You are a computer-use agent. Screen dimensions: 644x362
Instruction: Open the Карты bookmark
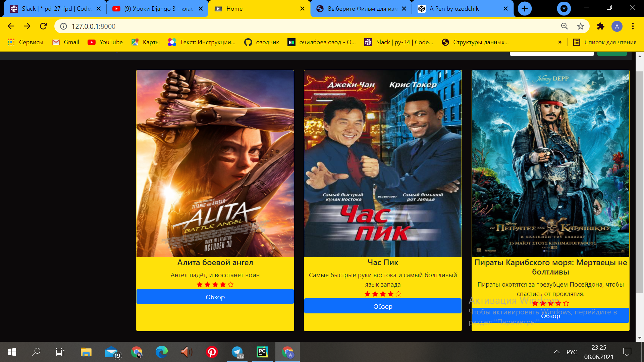point(146,42)
